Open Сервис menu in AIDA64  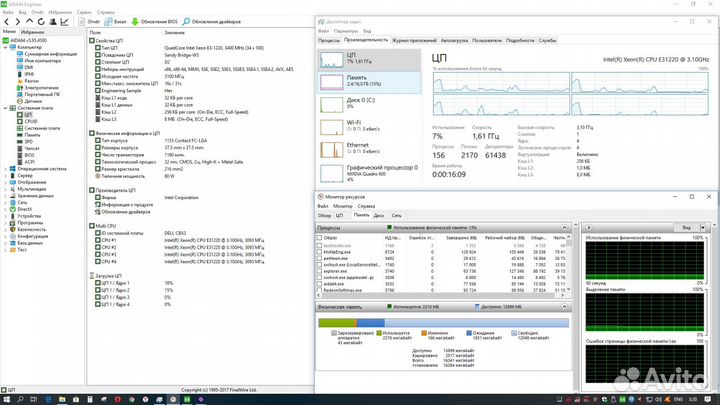pyautogui.click(x=84, y=12)
